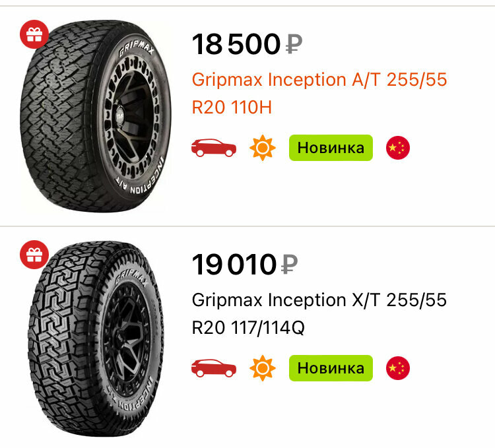The width and height of the screenshot is (495, 448).
Task: Click summer sun icon for Inception A/T
Action: [262, 148]
